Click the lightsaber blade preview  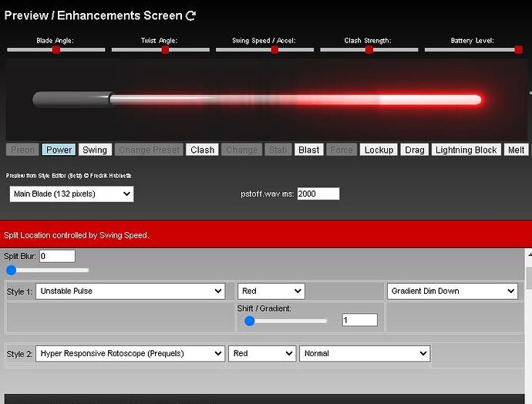(x=295, y=99)
